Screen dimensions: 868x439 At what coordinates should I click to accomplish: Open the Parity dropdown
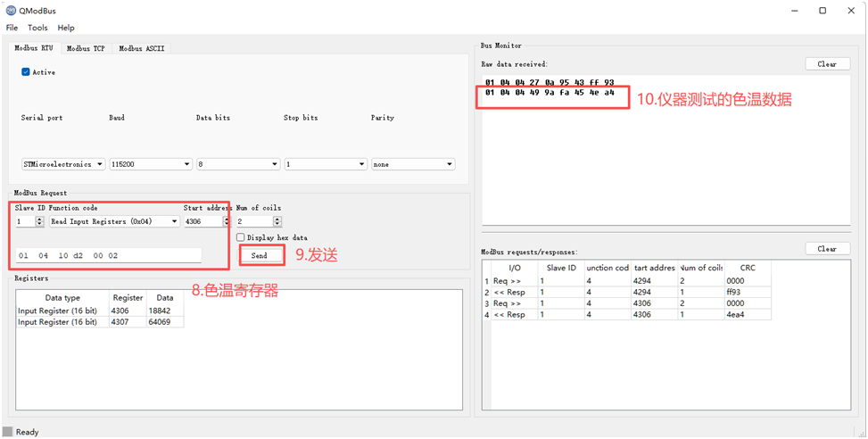pos(412,164)
